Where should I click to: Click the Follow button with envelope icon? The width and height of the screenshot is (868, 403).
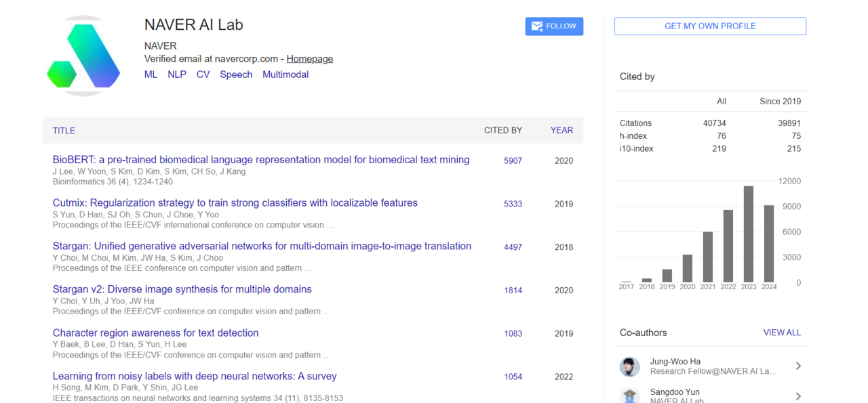(x=553, y=26)
